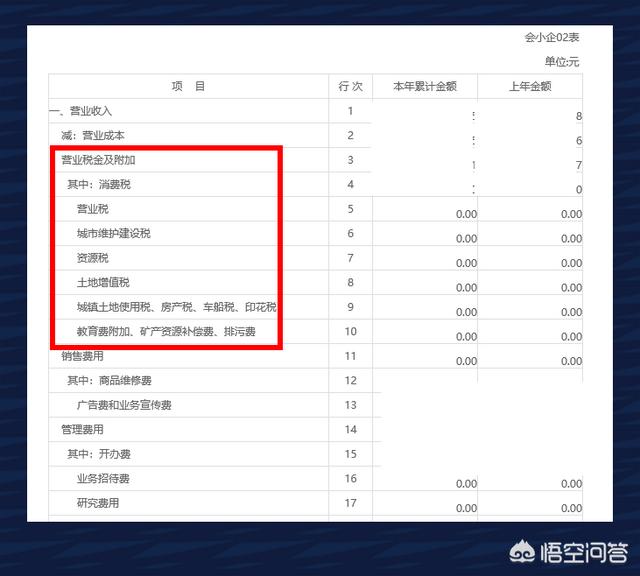This screenshot has width=640, height=576.
Task: Select line number 12 cell
Action: click(x=351, y=380)
